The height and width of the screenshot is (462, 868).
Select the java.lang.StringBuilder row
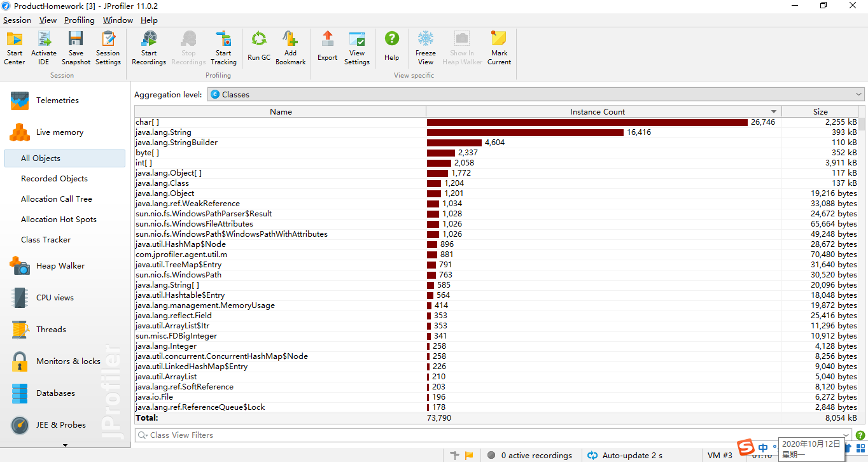coord(496,143)
